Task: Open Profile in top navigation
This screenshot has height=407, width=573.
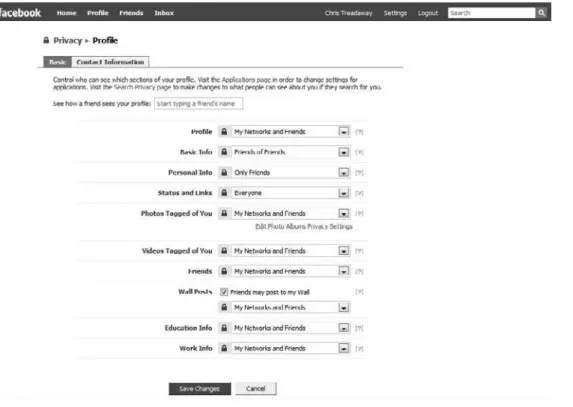Action: (x=98, y=13)
